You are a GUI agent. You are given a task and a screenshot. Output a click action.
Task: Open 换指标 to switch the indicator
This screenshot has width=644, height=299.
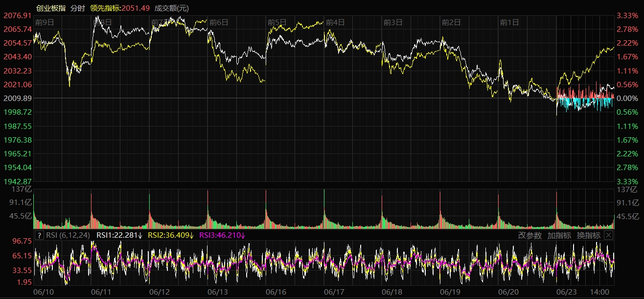pyautogui.click(x=588, y=235)
